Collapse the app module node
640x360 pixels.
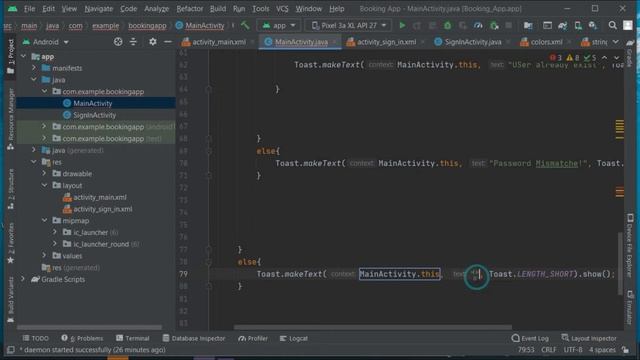(x=24, y=56)
